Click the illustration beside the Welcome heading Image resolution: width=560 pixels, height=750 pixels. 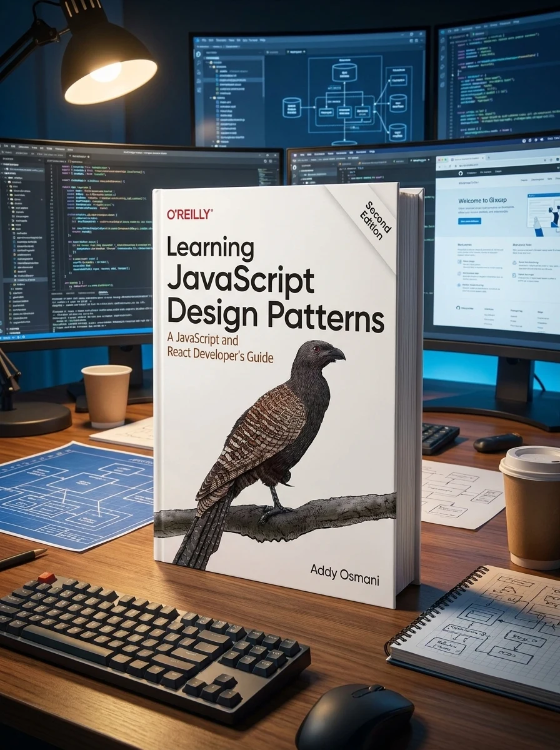544,214
